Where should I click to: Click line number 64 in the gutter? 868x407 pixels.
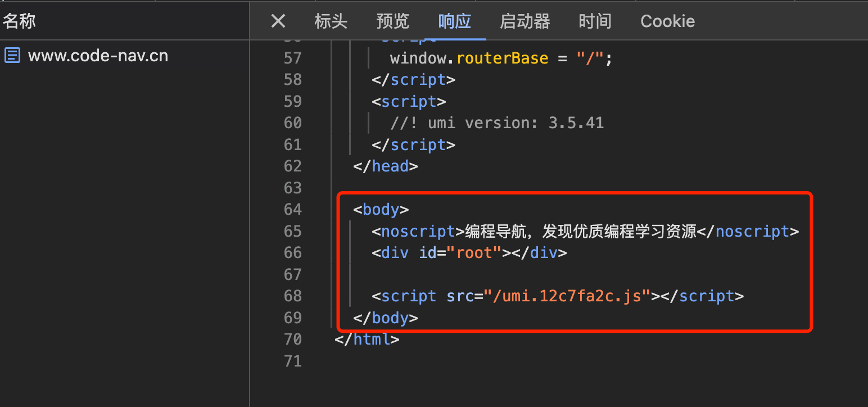[x=293, y=210]
